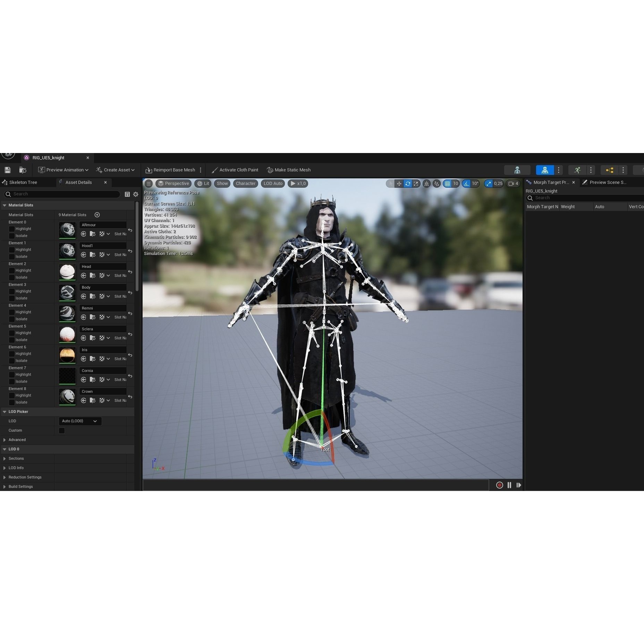Enable Isolate for the Head material slot
The height and width of the screenshot is (644, 644).
[12, 277]
